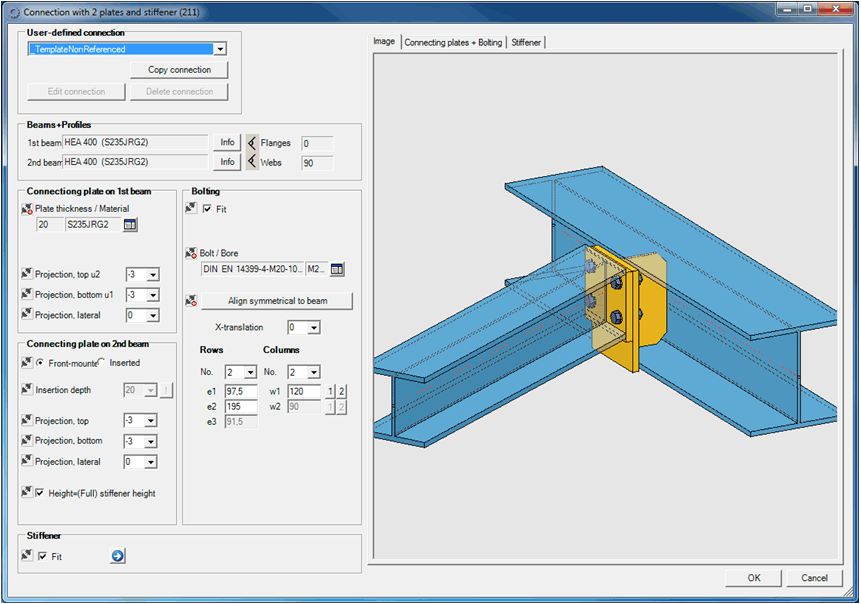Click the Copy connection button

coord(179,70)
